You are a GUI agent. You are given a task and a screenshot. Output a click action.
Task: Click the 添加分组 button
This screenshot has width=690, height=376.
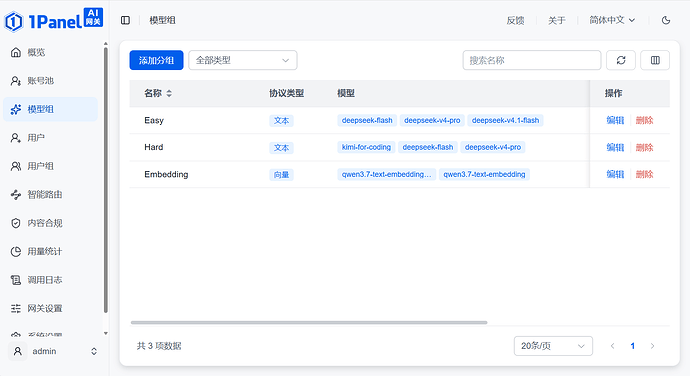pyautogui.click(x=156, y=60)
